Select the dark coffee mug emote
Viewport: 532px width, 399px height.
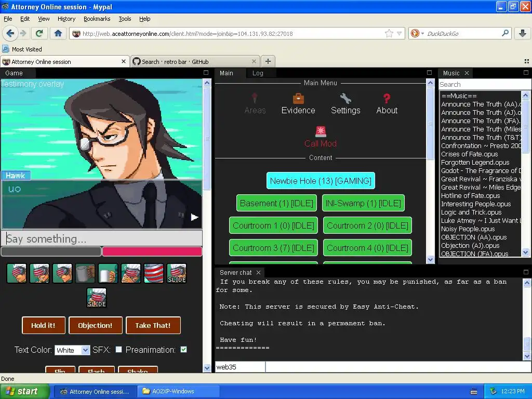click(85, 273)
